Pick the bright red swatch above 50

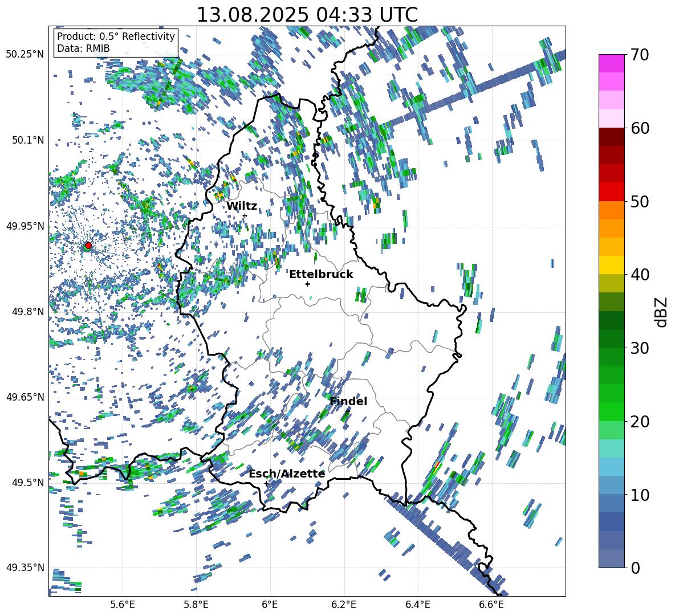611,192
